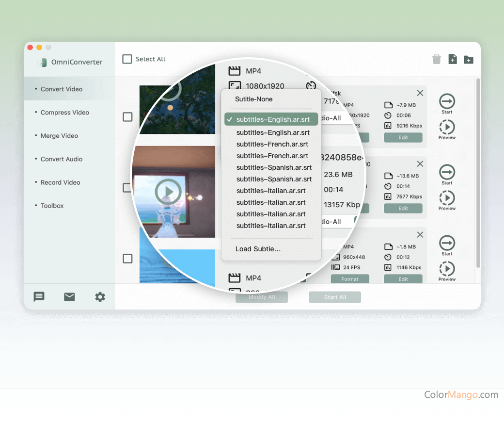Open the Convert Video section
The height and width of the screenshot is (424, 504).
pos(70,89)
